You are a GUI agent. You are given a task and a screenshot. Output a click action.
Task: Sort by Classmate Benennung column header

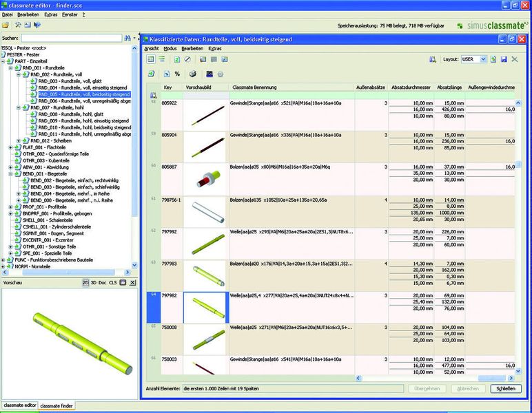(291, 87)
